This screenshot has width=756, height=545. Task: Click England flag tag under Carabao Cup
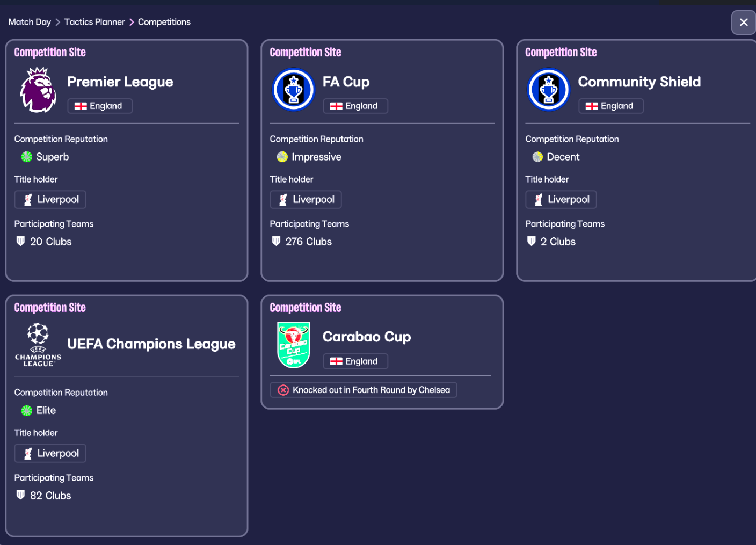click(355, 361)
